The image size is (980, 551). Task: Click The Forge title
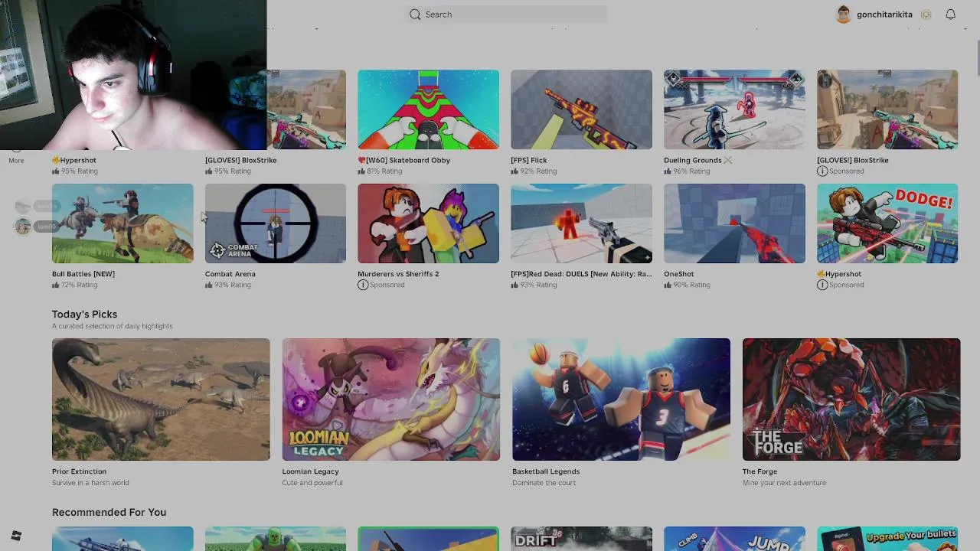click(x=759, y=471)
